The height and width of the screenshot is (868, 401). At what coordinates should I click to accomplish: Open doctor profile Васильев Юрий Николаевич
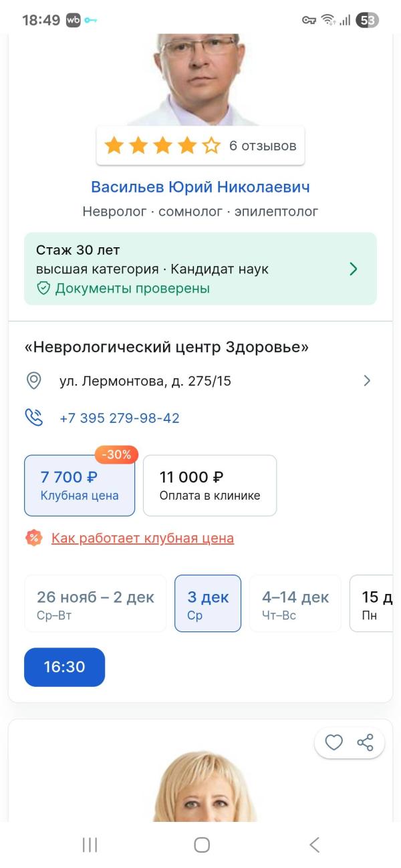tap(200, 186)
